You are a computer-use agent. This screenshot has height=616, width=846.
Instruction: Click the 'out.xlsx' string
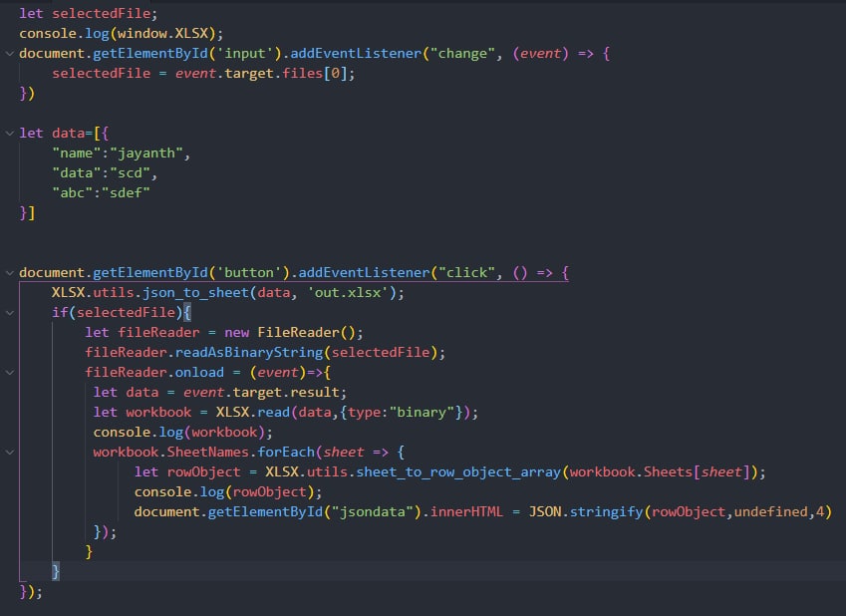pos(348,293)
